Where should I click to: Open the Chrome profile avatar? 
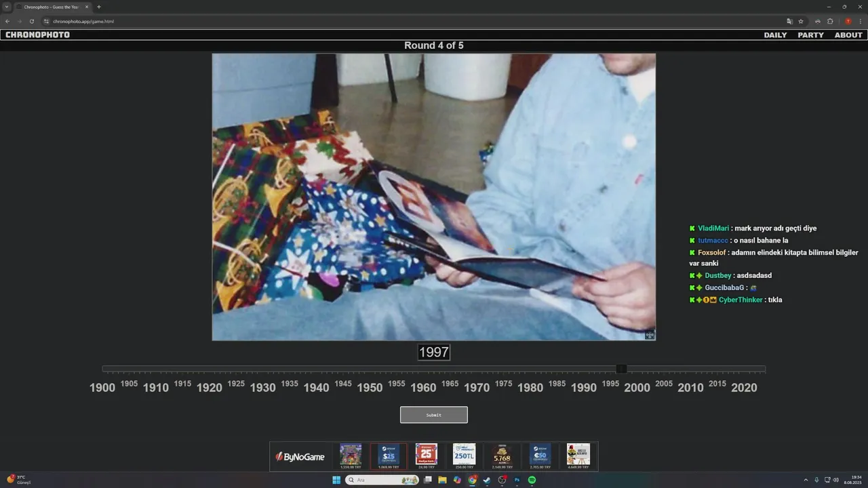(848, 21)
